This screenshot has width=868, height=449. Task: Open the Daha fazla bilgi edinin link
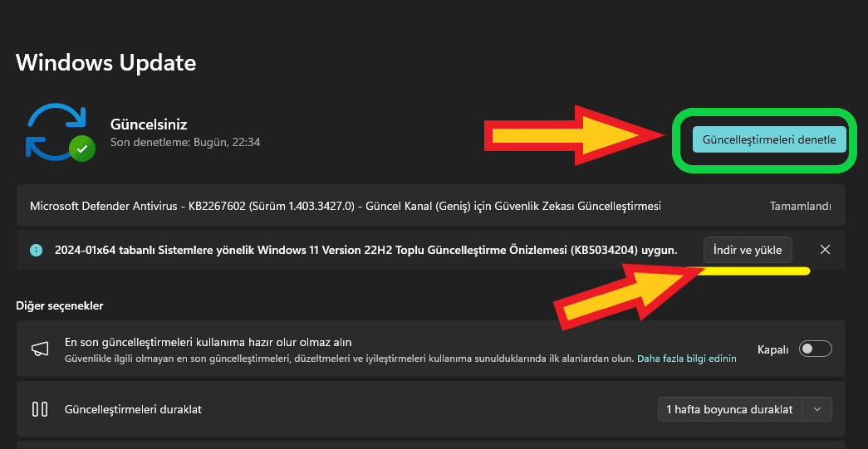coord(686,359)
